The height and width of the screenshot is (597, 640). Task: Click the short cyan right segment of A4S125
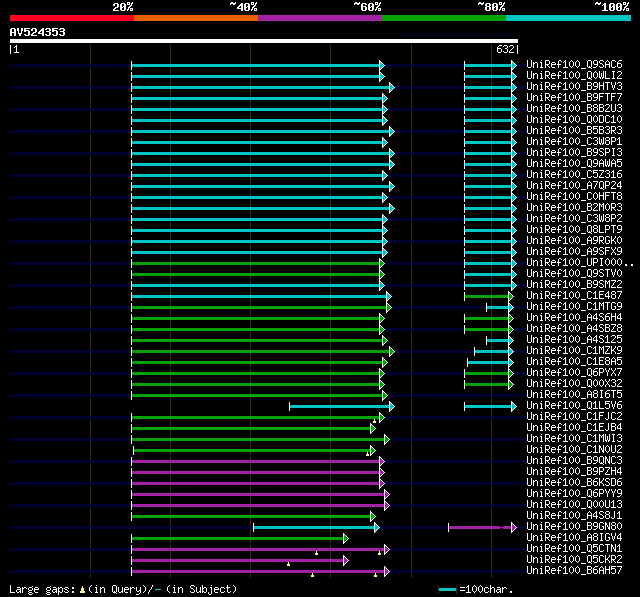coord(498,339)
